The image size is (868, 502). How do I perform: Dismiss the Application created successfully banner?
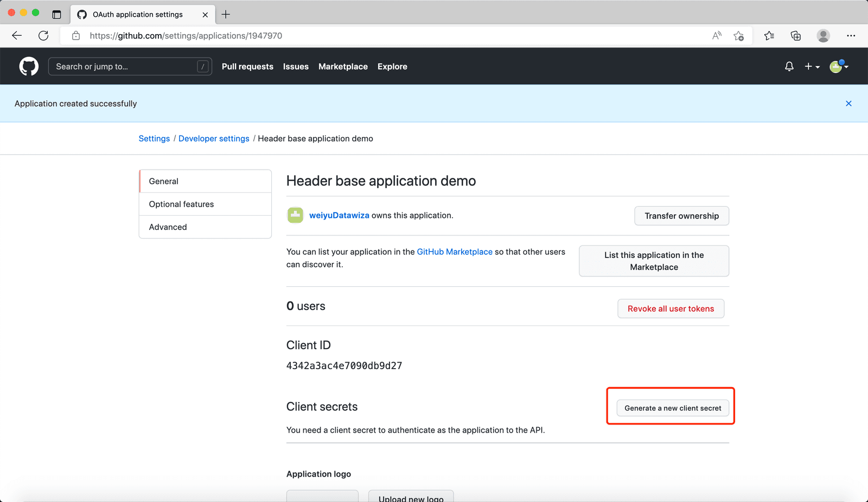848,104
